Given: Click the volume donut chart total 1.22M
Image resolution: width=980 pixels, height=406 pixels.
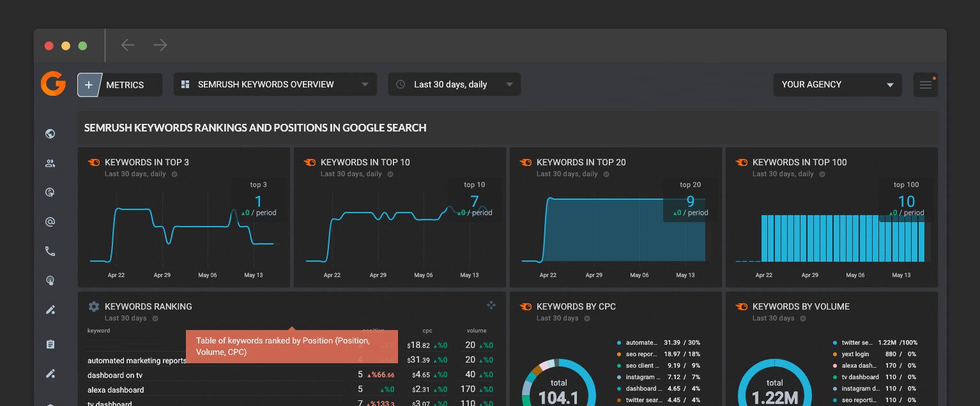Looking at the screenshot, I should tap(775, 397).
